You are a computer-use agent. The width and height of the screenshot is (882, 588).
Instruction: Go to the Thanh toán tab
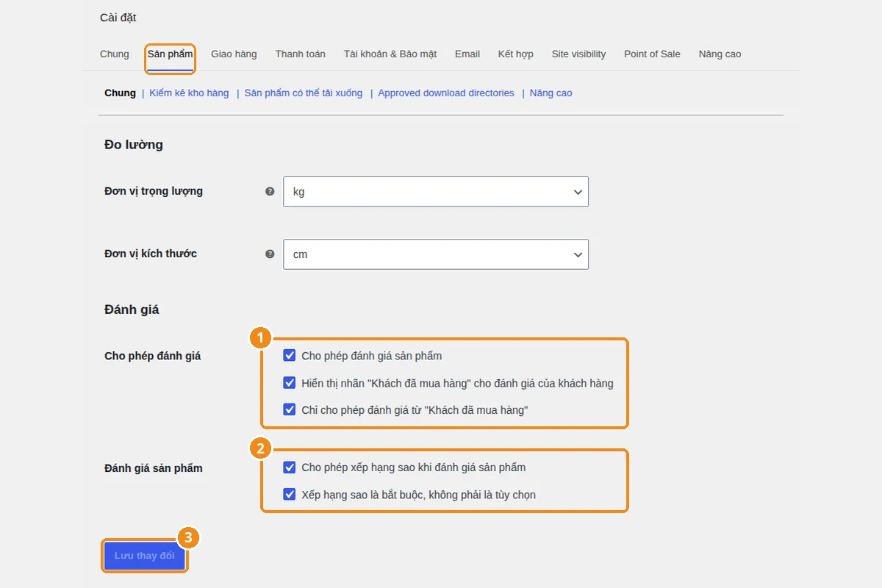301,54
